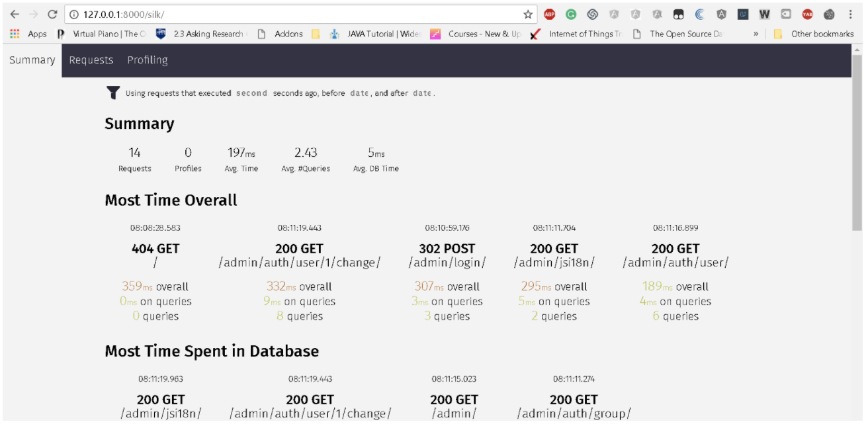
Task: Show hidden bookmarks with the chevron
Action: pos(756,34)
